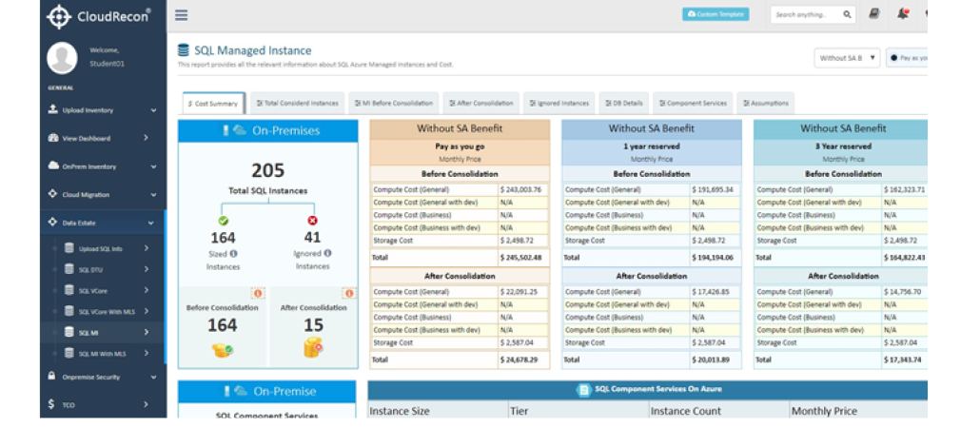Screen dimensions: 980x428
Task: Click 1 year reserved total $ 194,194.06
Action: [x=713, y=258]
